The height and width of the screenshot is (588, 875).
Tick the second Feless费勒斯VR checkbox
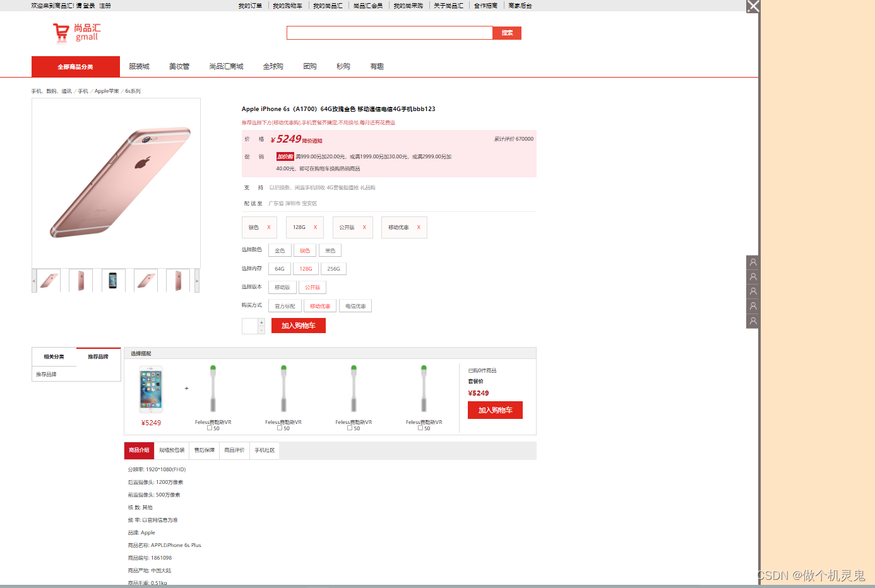280,428
